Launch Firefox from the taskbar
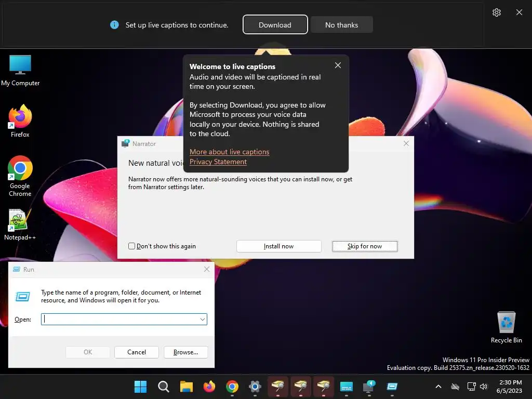532x399 pixels. [209, 387]
